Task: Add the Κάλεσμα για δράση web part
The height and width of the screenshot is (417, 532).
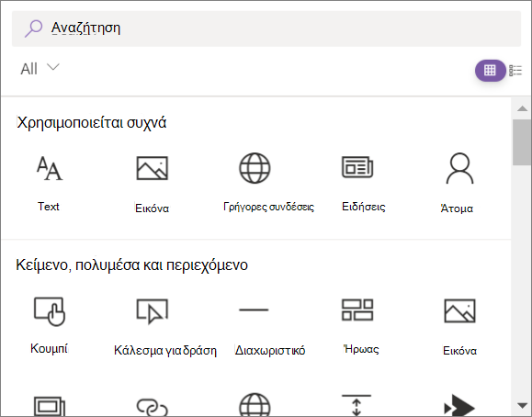Action: 164,327
